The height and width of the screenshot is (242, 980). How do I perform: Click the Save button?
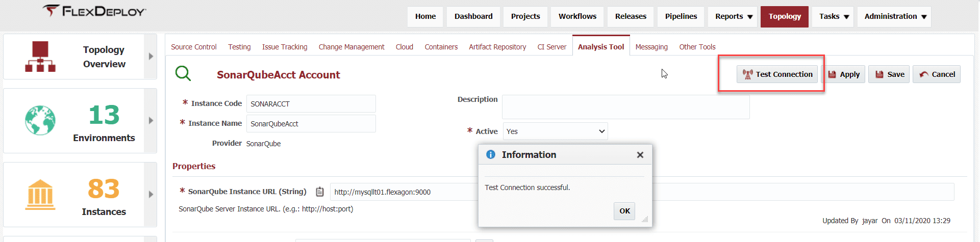coord(889,74)
